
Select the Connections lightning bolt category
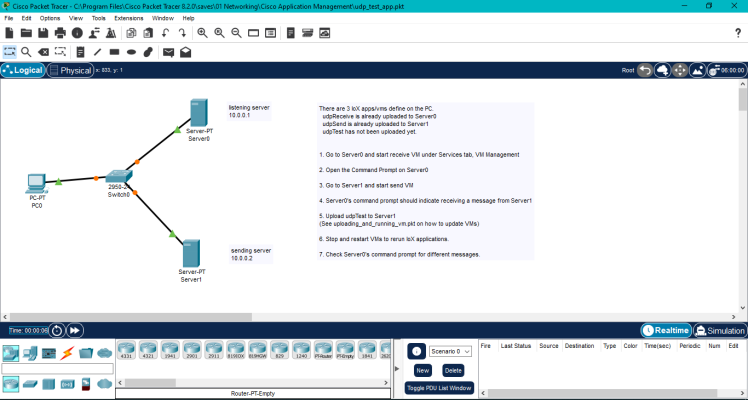(67, 353)
